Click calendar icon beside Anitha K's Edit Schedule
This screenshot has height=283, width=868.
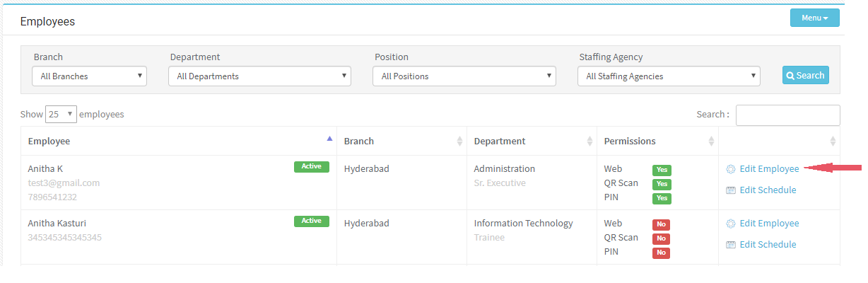pyautogui.click(x=731, y=190)
